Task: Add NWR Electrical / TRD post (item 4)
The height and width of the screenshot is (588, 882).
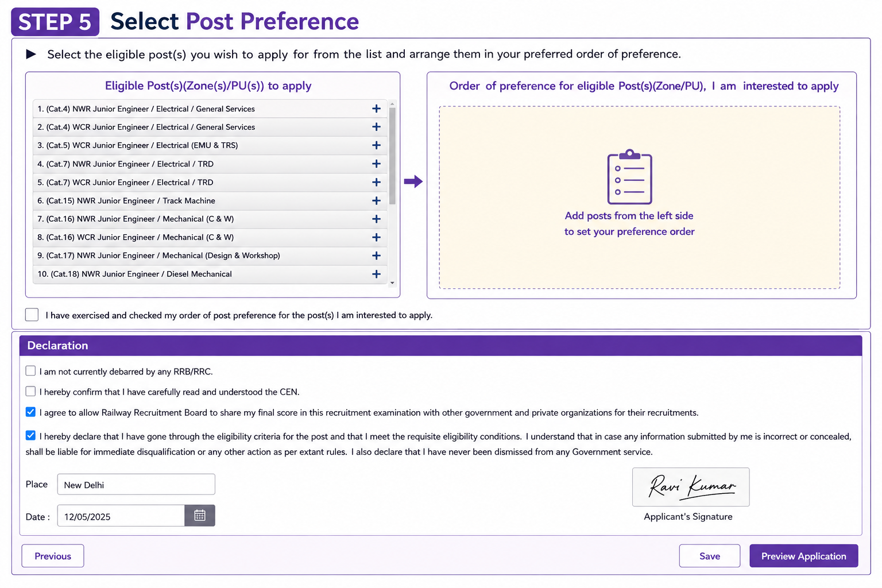Action: (376, 164)
